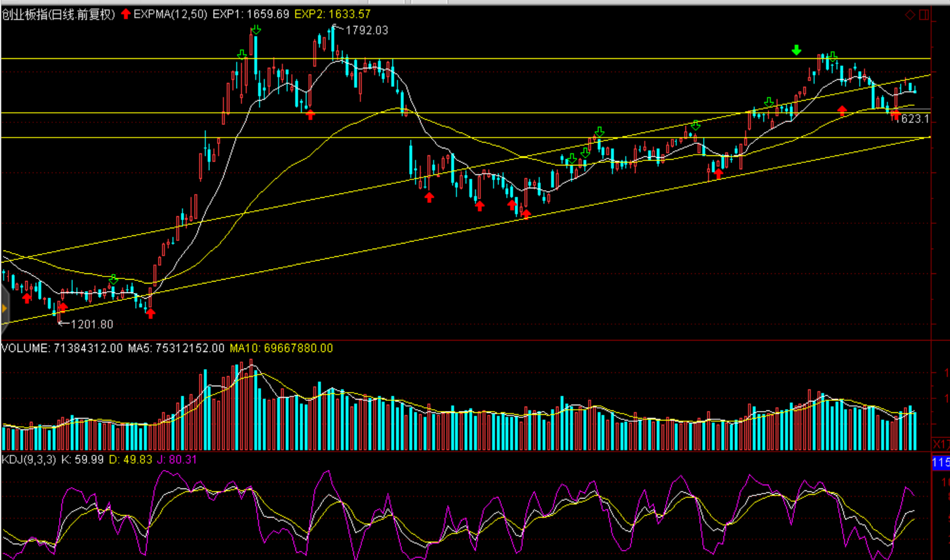Click the X17 scale label on volume axis
The image size is (950, 560).
(940, 444)
